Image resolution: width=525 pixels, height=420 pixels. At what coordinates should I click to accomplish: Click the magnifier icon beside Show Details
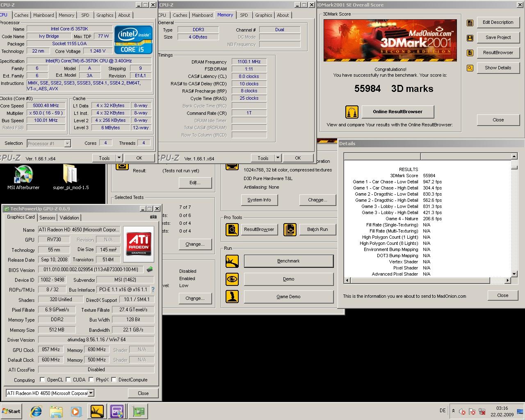(470, 68)
